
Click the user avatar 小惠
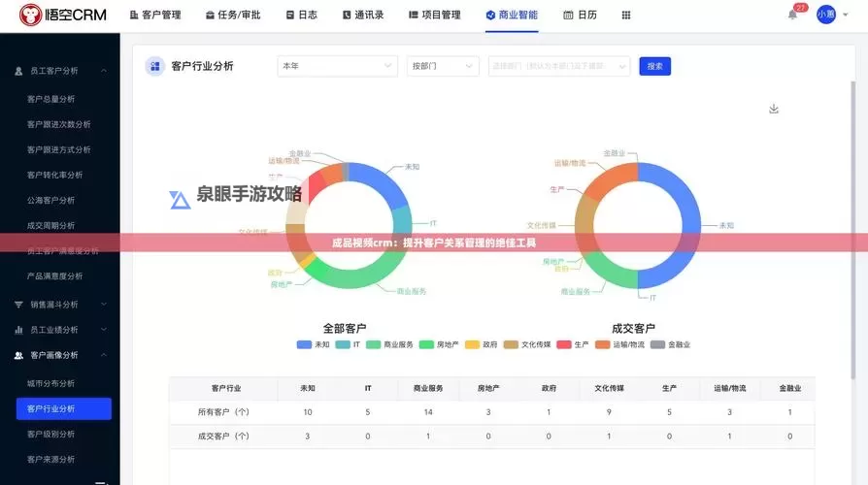pyautogui.click(x=826, y=15)
